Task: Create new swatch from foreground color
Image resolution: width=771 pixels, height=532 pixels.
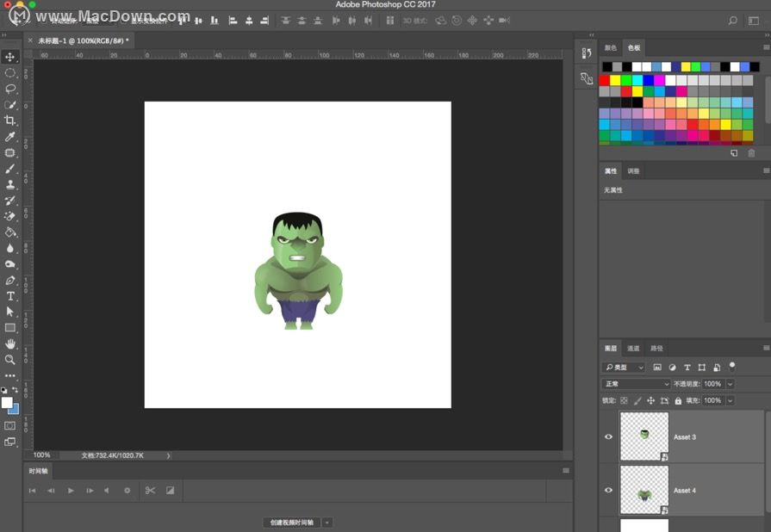Action: click(734, 153)
